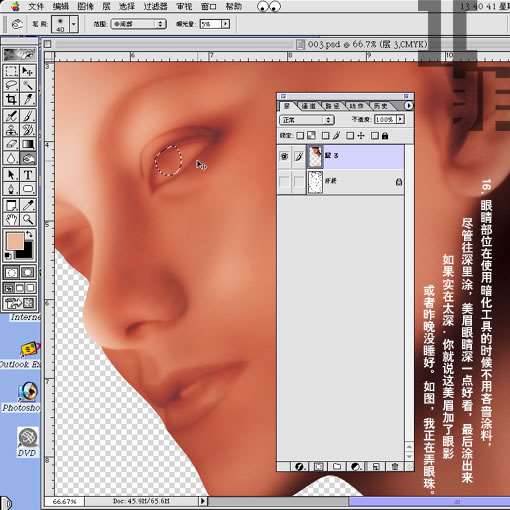Select the Rounded Rectangle shape tool
This screenshot has width=510, height=510.
click(x=28, y=189)
